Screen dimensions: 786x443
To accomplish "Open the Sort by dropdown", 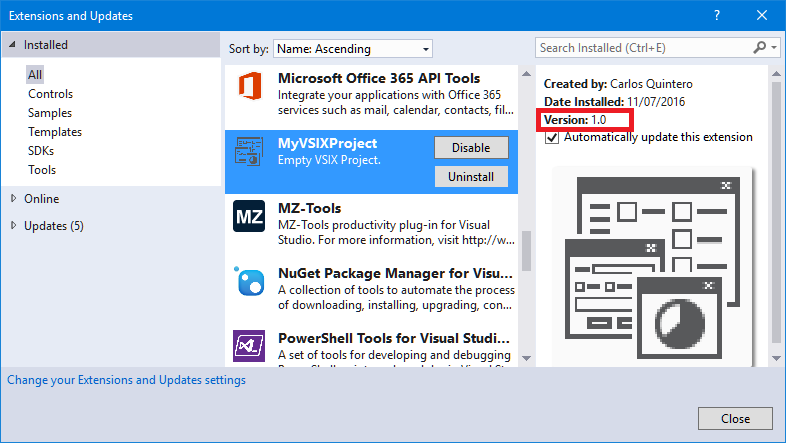I will pyautogui.click(x=352, y=49).
